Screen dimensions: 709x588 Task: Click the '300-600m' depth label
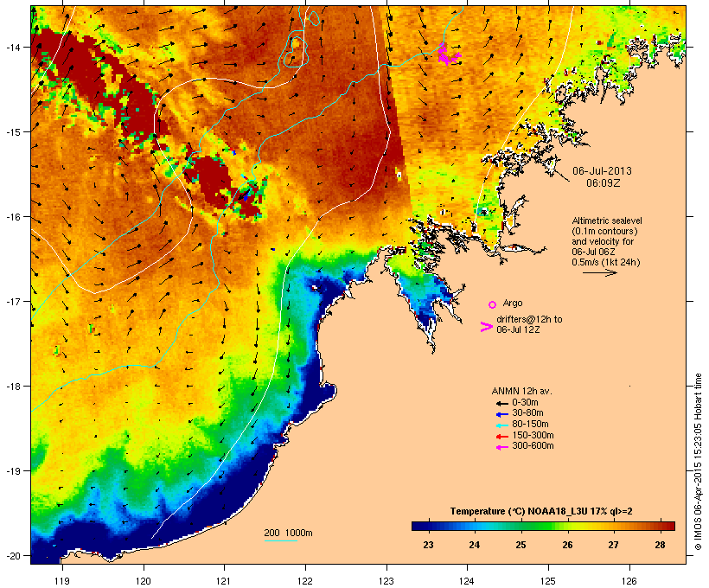coord(533,446)
